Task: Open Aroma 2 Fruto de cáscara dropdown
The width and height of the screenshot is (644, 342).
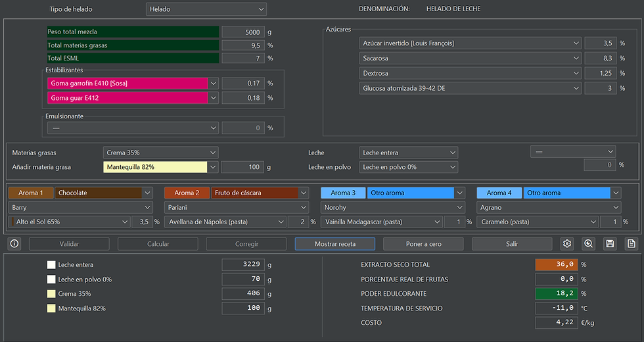Action: 260,193
